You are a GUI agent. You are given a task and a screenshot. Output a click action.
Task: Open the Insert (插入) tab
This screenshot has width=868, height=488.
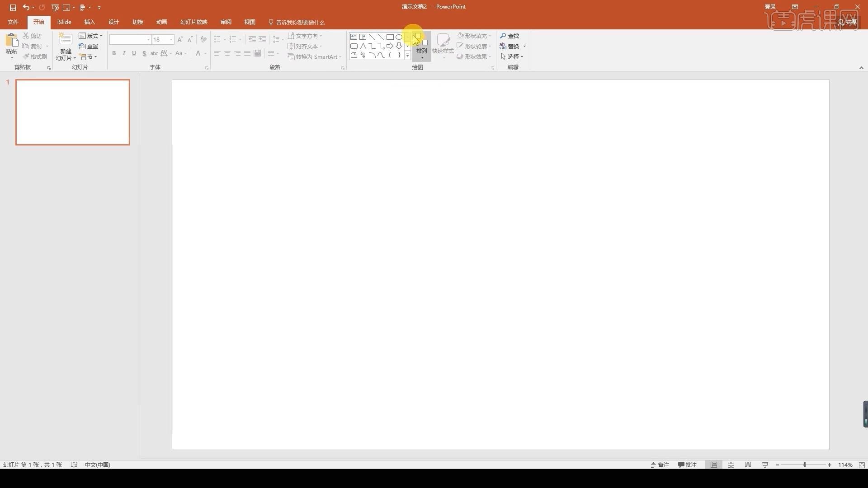pos(90,22)
